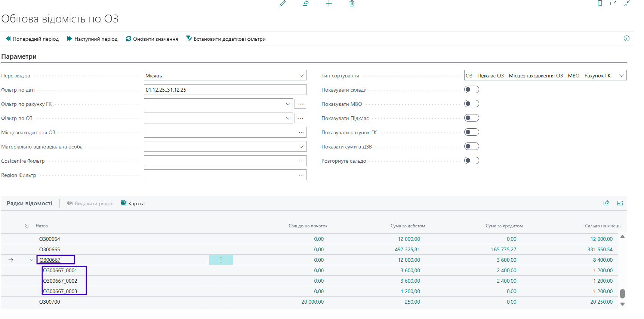This screenshot has height=319, width=644.
Task: Go to Попередній період
Action: tap(32, 39)
